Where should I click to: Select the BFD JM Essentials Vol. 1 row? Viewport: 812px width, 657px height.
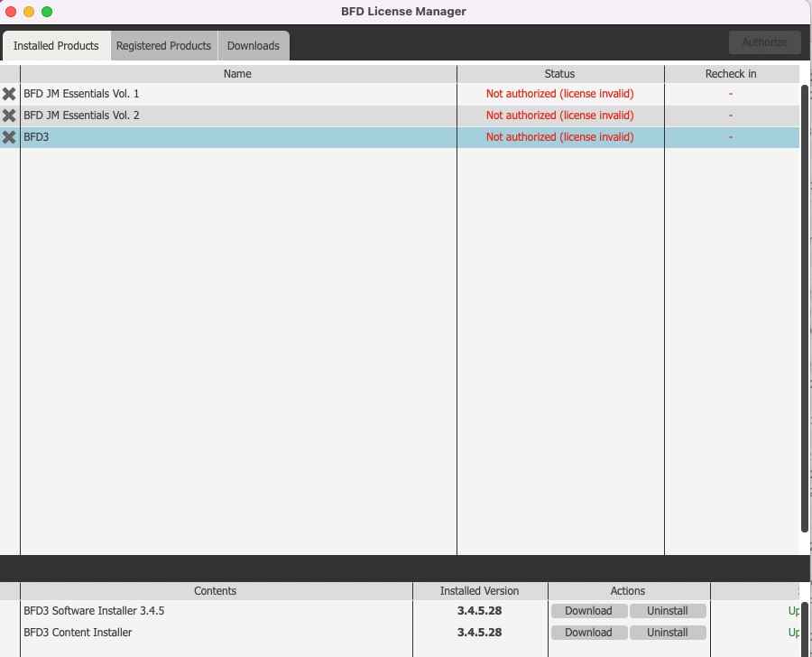(x=238, y=94)
